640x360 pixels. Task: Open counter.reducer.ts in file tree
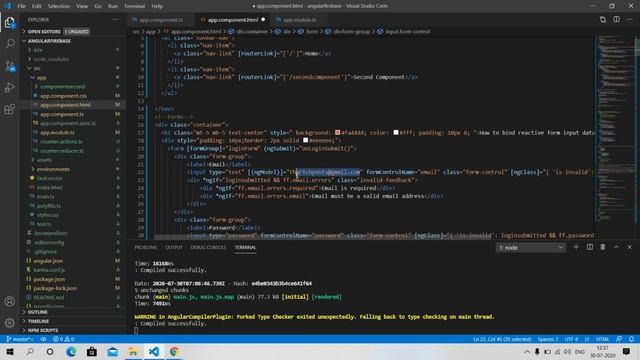[x=62, y=151]
